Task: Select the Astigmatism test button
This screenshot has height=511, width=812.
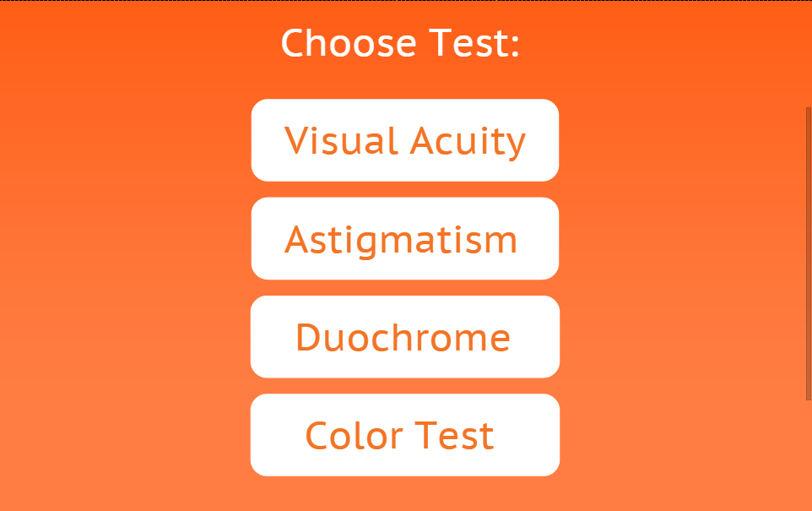Action: click(405, 238)
